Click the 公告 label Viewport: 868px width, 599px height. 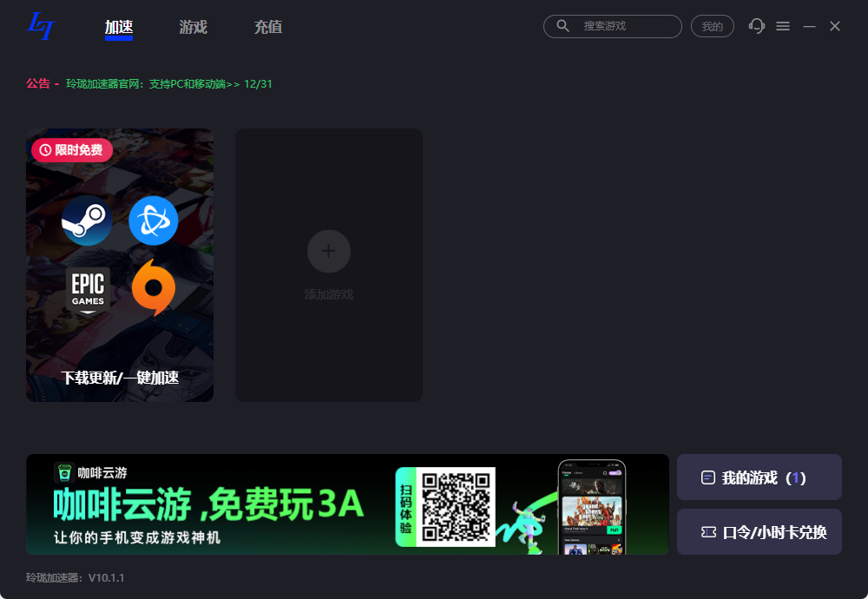click(37, 83)
